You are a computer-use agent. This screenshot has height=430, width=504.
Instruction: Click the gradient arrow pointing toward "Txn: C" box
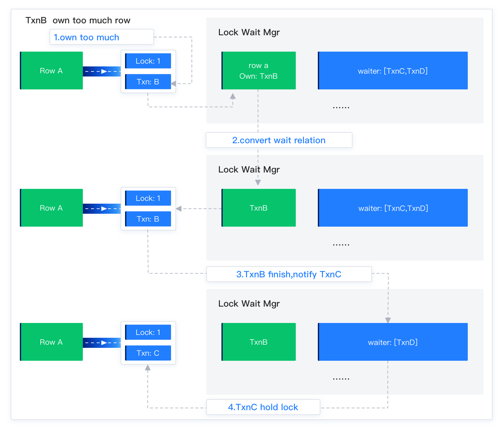coord(102,343)
